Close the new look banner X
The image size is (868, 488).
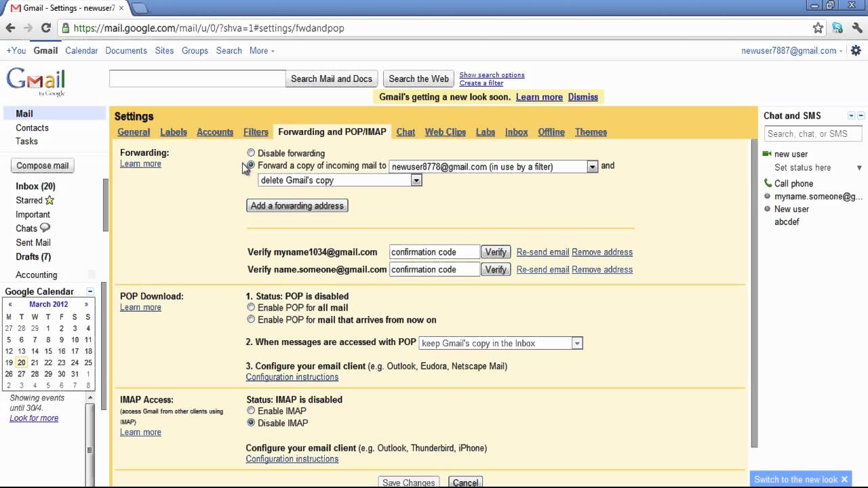point(844,479)
